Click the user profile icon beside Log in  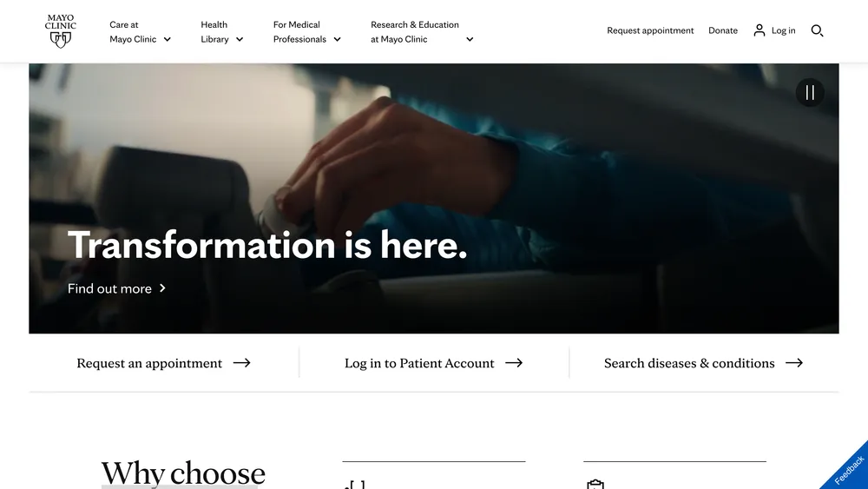pyautogui.click(x=759, y=30)
